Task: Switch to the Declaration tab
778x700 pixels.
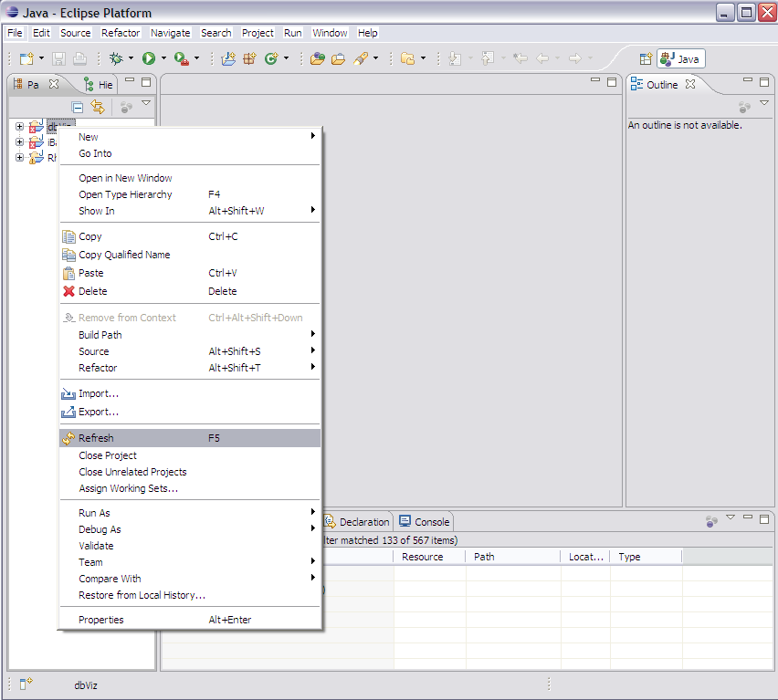Action: click(357, 521)
